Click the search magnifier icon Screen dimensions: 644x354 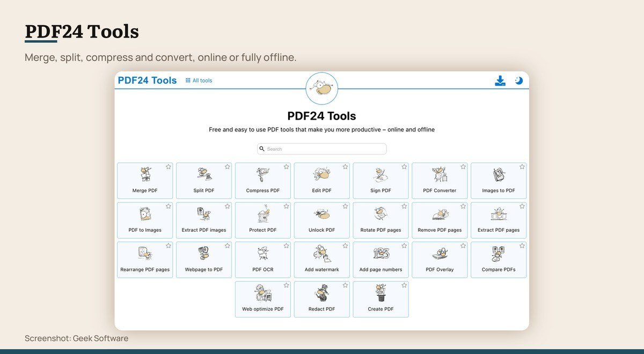point(262,149)
